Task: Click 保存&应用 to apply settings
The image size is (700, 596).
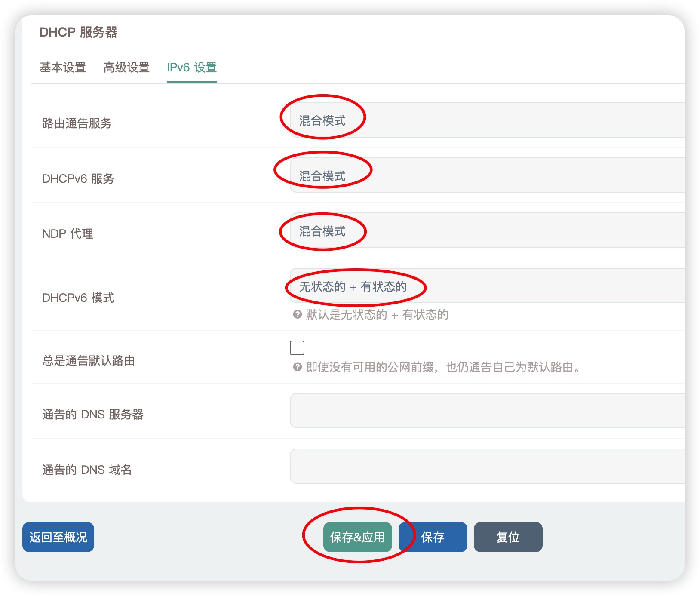Action: (x=357, y=537)
